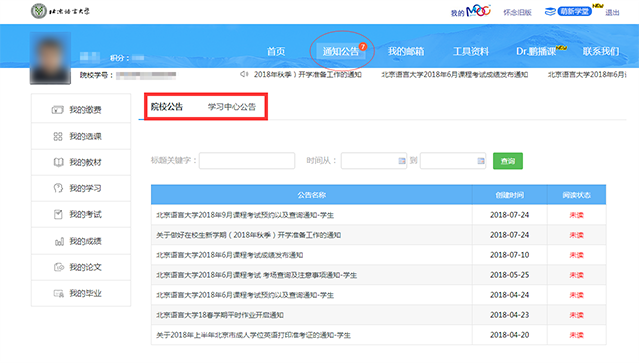Open 我的考试 in sidebar
This screenshot has width=639, height=363.
(81, 214)
